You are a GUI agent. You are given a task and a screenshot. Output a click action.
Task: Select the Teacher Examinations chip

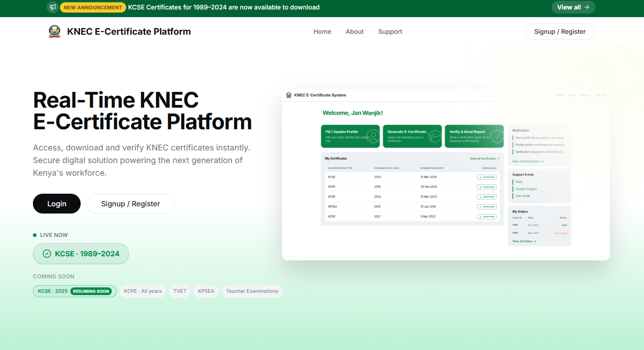pyautogui.click(x=252, y=291)
